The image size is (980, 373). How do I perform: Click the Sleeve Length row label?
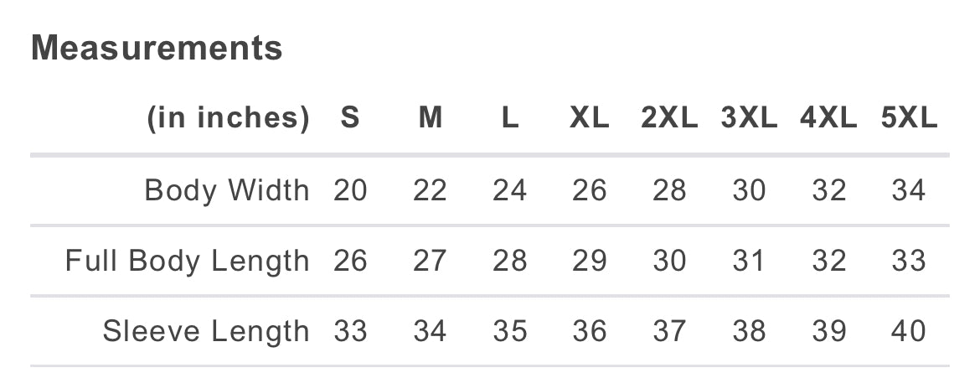(x=206, y=331)
